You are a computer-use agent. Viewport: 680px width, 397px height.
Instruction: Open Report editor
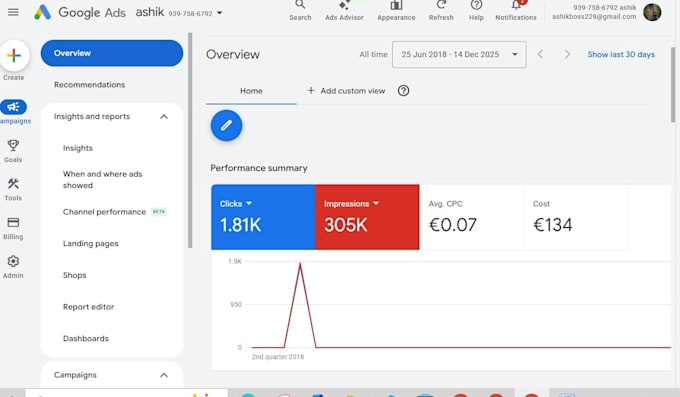(x=88, y=307)
